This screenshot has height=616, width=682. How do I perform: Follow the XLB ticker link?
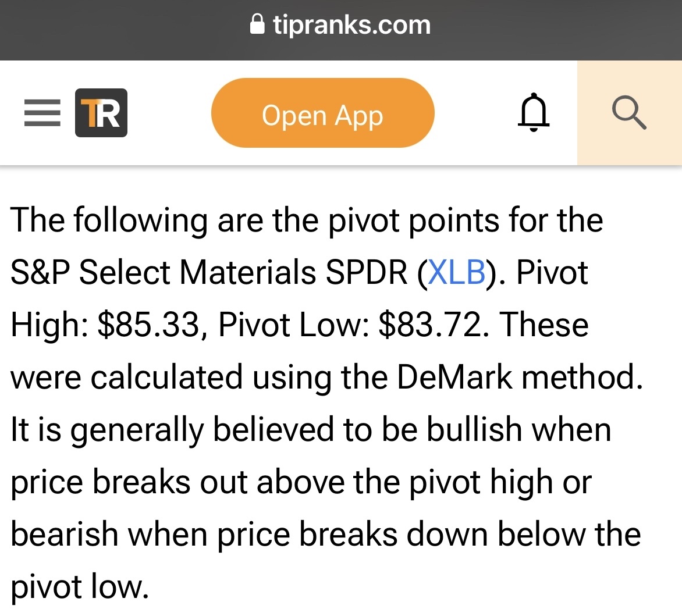(456, 272)
